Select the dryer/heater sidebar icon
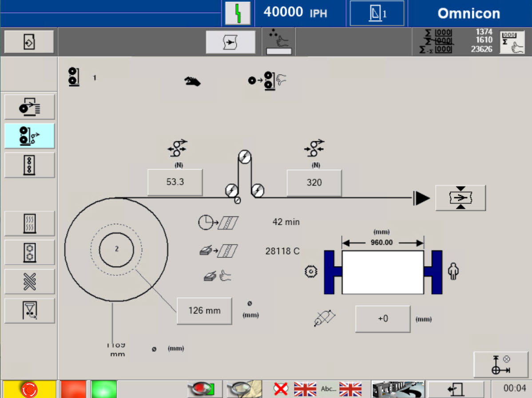 click(29, 223)
